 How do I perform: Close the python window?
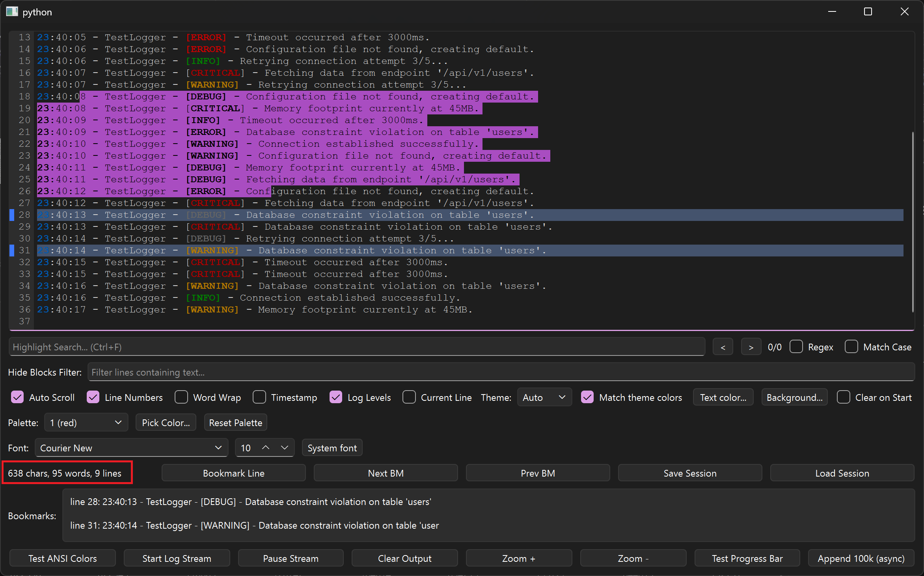pos(904,11)
